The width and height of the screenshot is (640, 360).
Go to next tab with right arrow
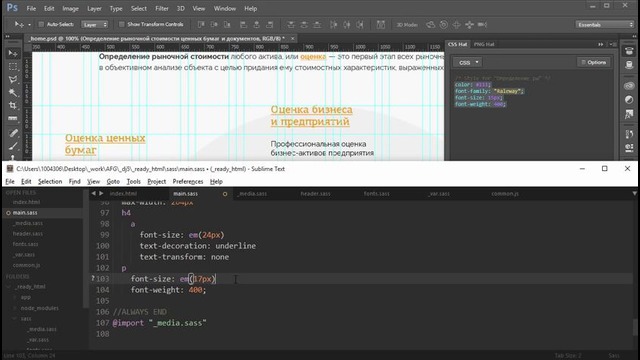pyautogui.click(x=101, y=193)
